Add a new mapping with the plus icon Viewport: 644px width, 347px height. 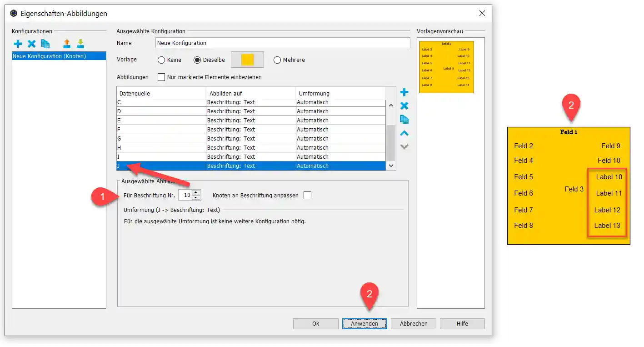coord(404,92)
